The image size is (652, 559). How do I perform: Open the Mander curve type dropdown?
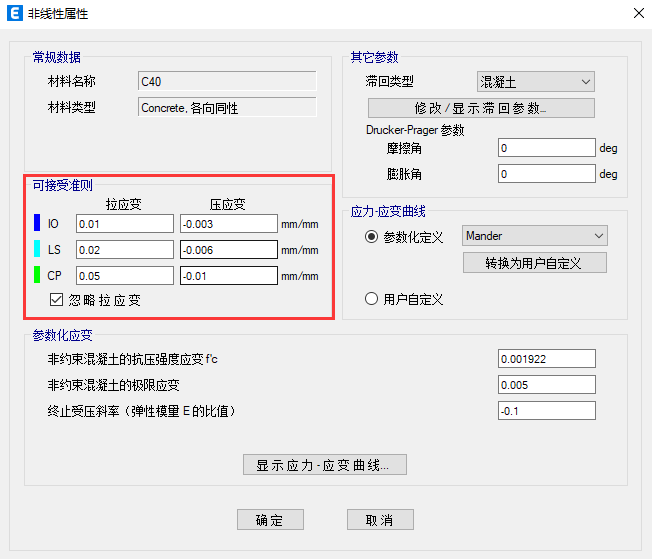[535, 236]
